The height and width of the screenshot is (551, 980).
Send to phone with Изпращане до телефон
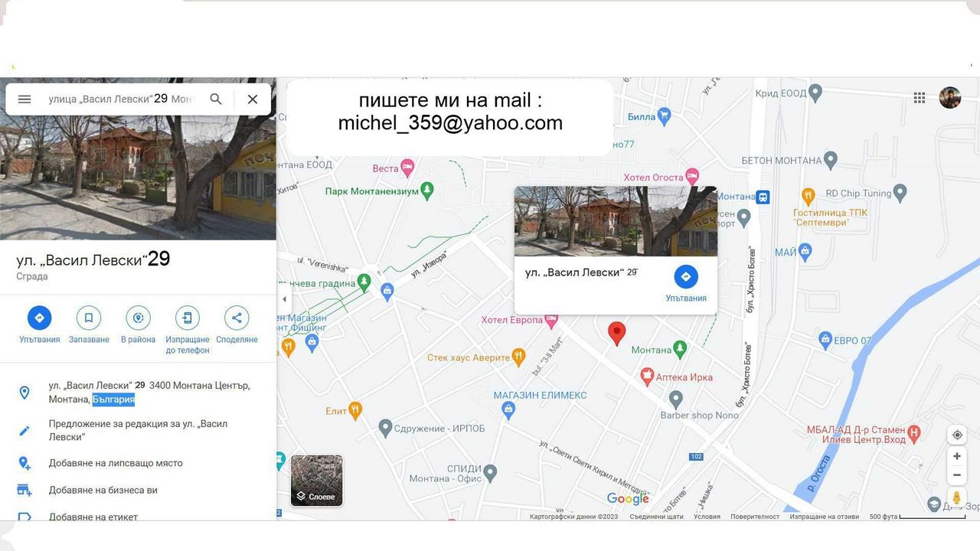click(188, 318)
